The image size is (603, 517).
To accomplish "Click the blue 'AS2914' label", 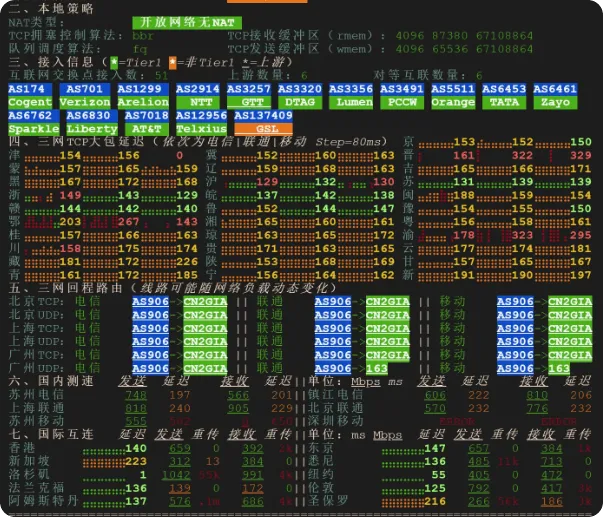I will 198,89.
